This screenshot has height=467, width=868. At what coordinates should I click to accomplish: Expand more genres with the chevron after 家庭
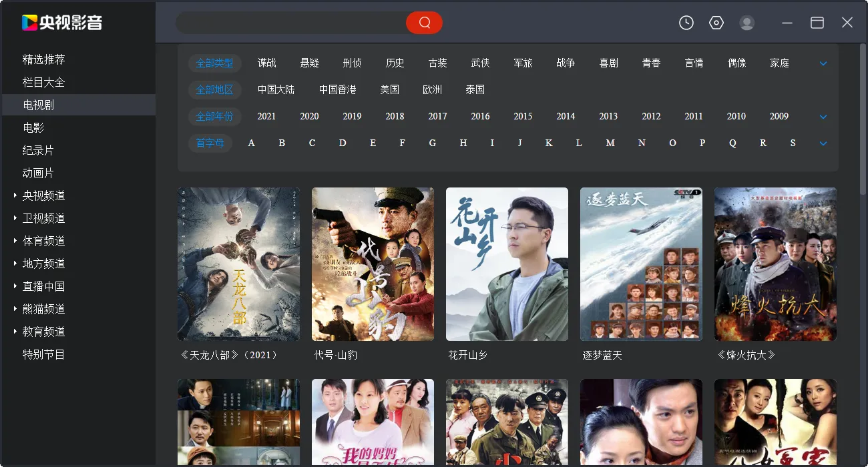pyautogui.click(x=823, y=63)
